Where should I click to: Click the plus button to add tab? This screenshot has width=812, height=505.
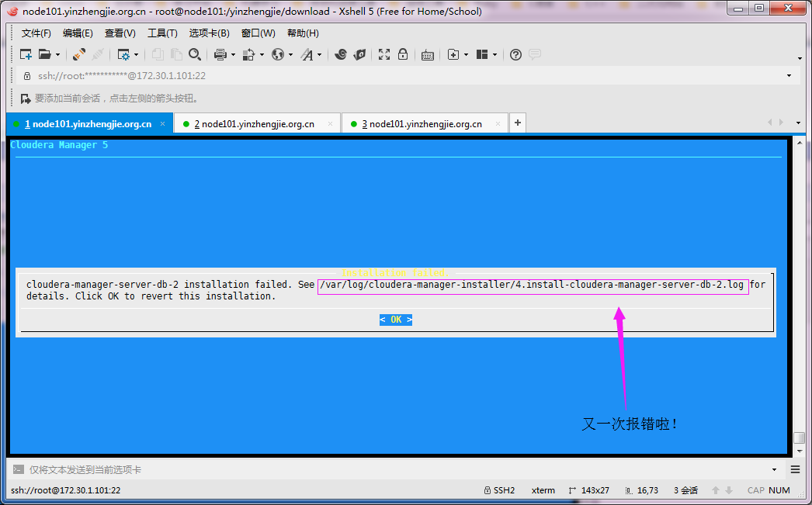pyautogui.click(x=517, y=123)
